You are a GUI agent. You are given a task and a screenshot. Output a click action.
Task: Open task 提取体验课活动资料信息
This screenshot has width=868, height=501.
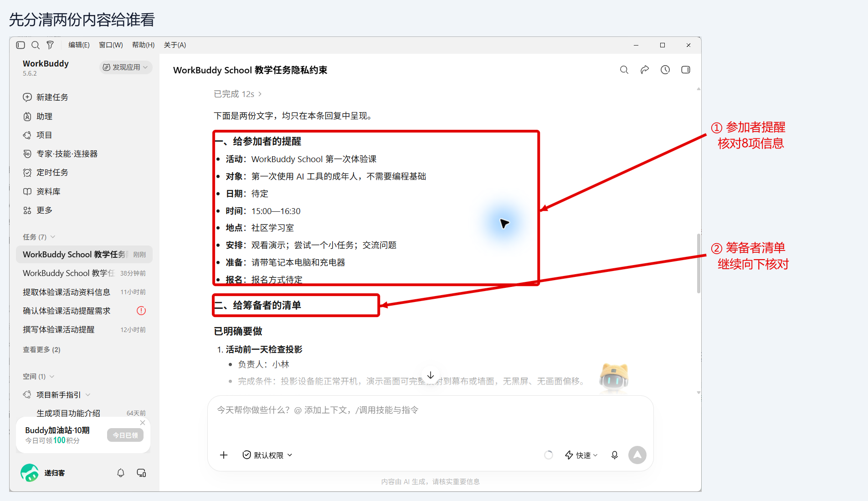point(84,292)
